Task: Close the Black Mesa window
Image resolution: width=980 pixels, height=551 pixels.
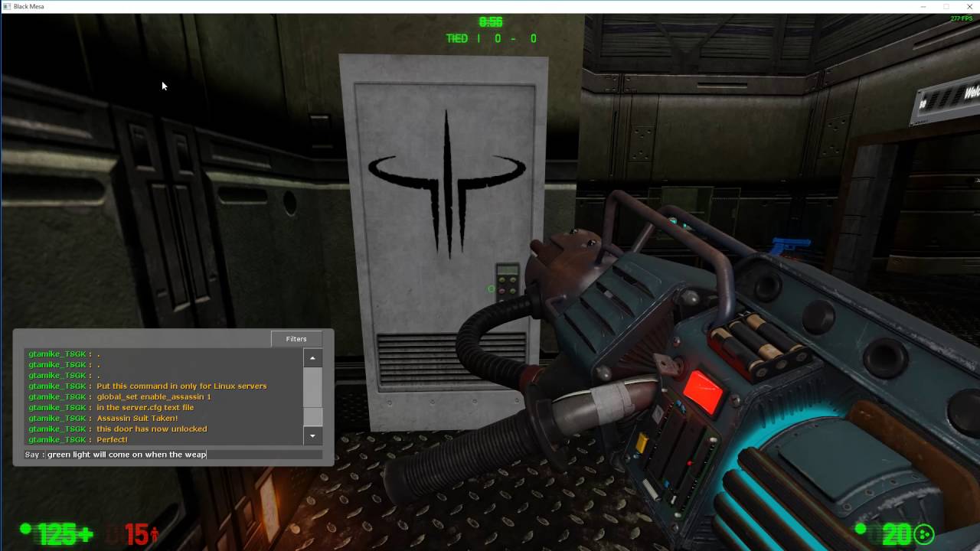Action: tap(969, 6)
